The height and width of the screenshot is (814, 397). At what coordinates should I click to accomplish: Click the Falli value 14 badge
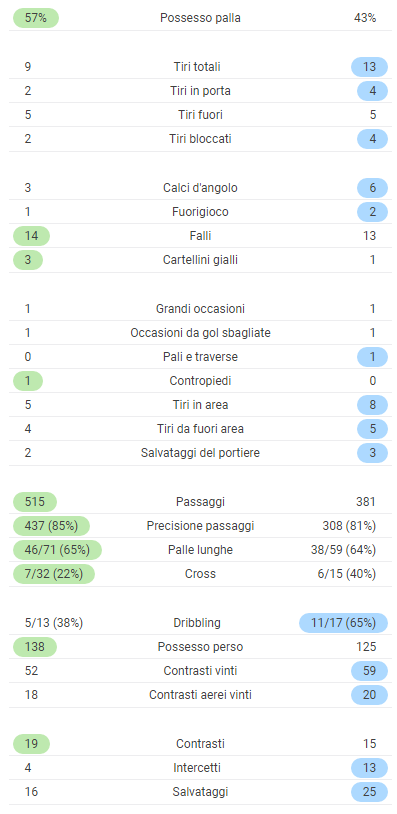pyautogui.click(x=31, y=236)
